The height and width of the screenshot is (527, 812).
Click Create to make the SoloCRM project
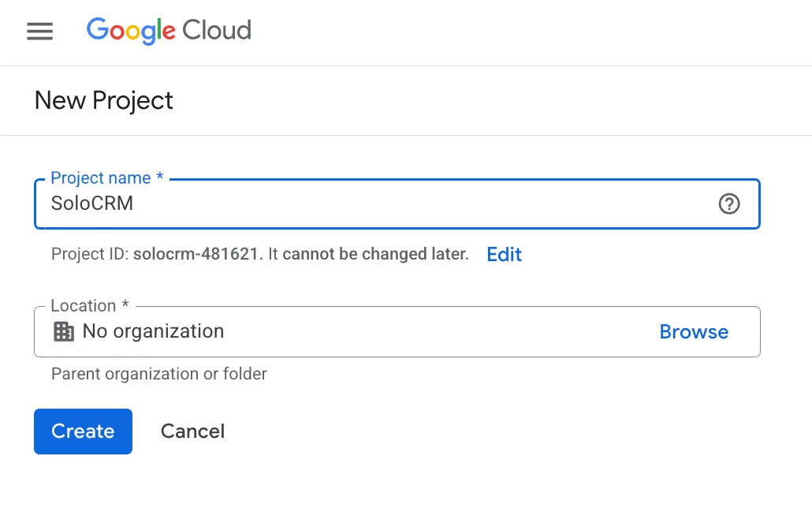click(x=83, y=432)
